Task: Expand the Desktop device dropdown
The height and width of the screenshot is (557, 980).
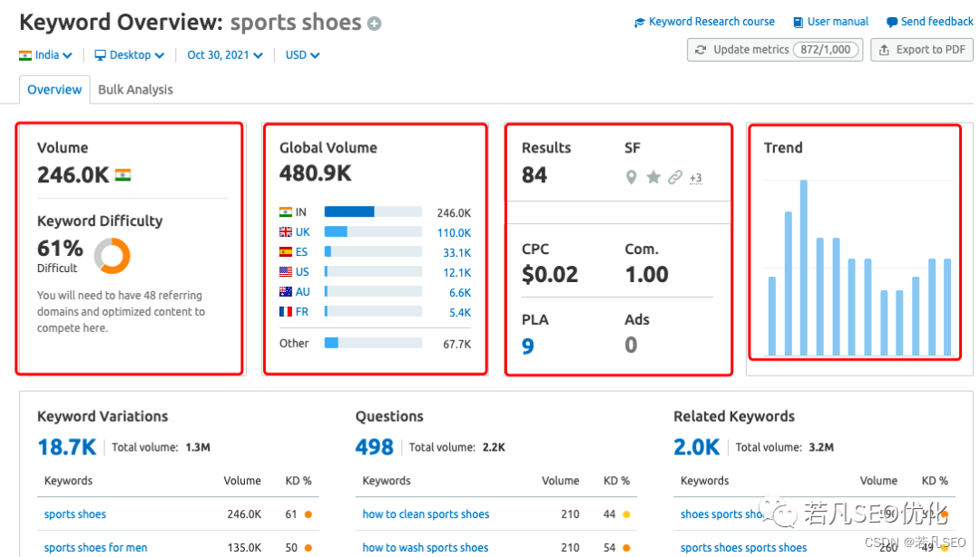Action: pos(130,55)
